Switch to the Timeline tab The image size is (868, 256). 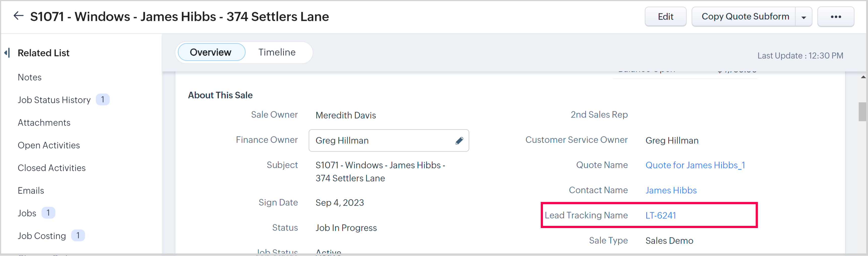(277, 52)
